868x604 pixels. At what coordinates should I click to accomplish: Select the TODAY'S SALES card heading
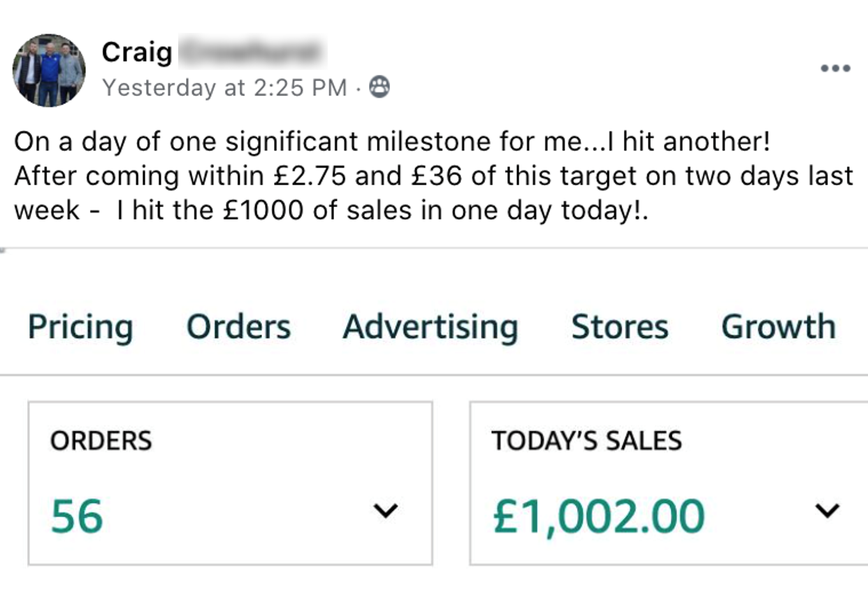point(586,441)
